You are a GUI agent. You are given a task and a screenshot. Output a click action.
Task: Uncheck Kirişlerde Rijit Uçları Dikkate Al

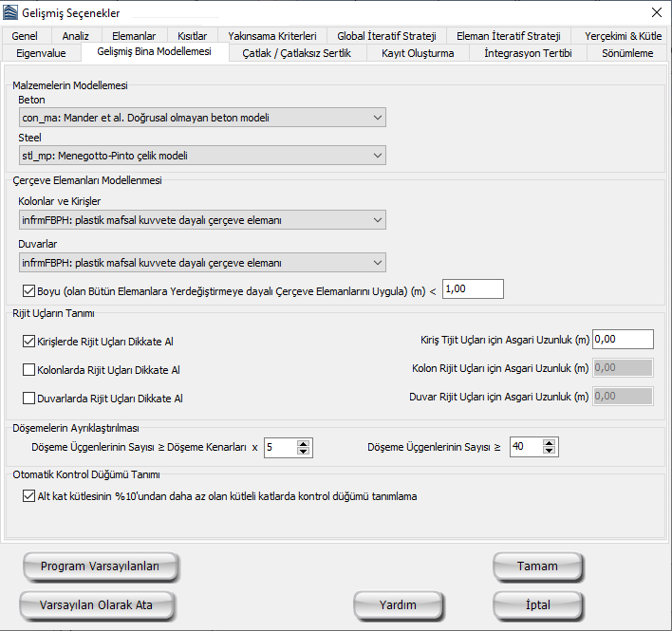click(28, 341)
